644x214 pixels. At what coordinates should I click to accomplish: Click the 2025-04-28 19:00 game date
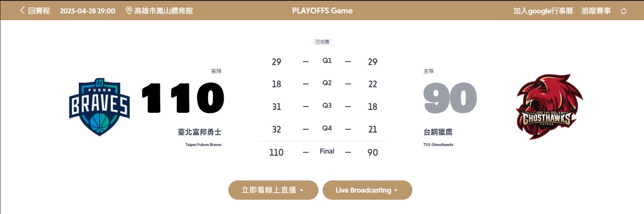[88, 11]
